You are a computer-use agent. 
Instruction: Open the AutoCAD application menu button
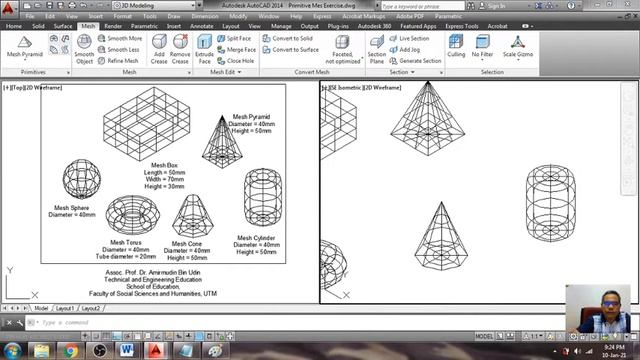click(x=8, y=8)
